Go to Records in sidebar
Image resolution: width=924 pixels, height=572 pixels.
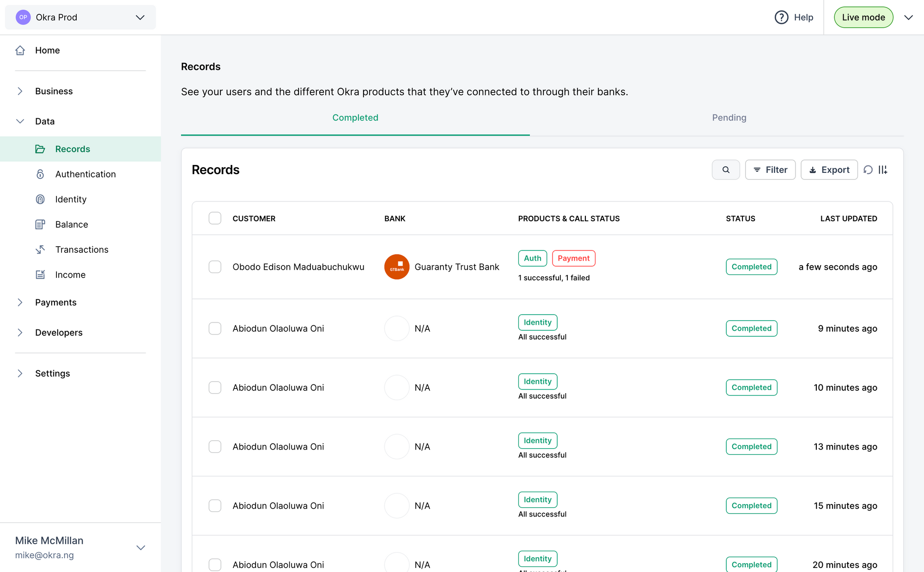point(80,149)
